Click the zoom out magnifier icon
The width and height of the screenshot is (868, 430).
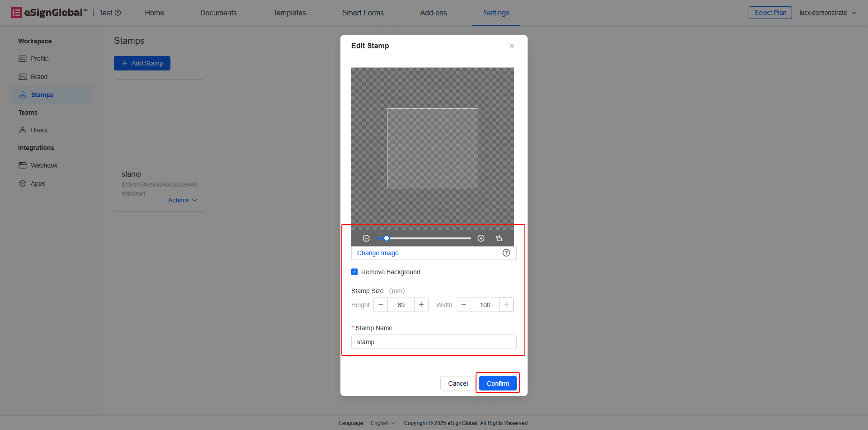(x=366, y=238)
